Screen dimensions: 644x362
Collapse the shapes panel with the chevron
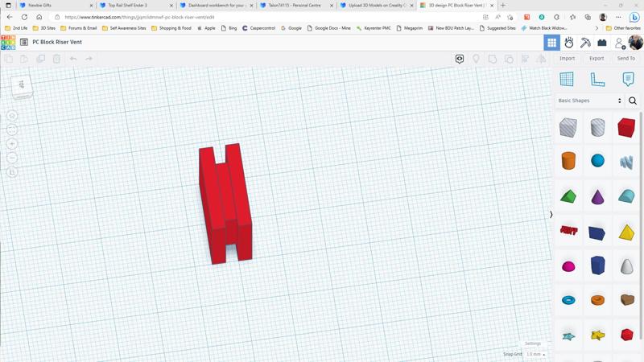pyautogui.click(x=551, y=215)
